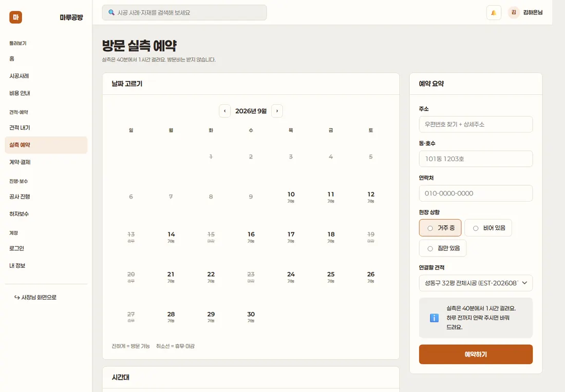Select September 17 on calendar
Screen dimensions: 565x392
(291, 237)
